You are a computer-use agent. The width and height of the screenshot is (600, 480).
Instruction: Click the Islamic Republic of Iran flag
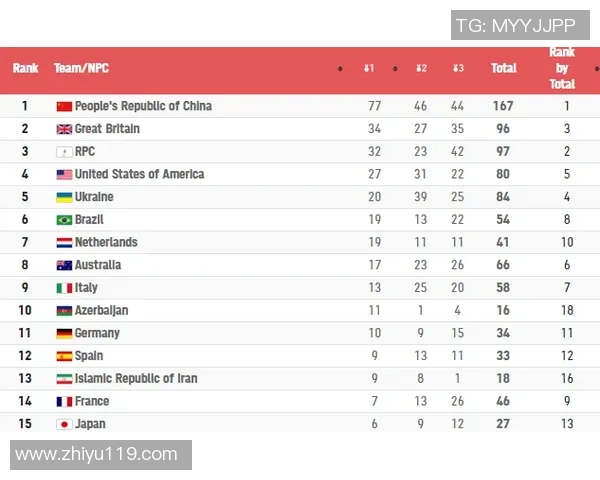pos(64,379)
